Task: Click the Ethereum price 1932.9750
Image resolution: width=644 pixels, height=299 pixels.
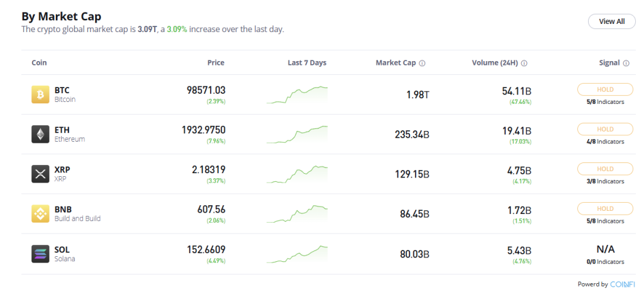Action: [x=204, y=130]
